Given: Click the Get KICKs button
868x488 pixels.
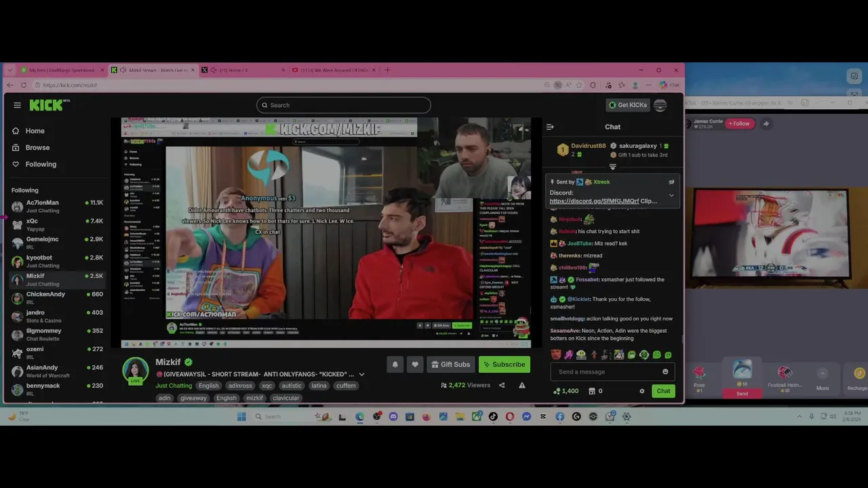Looking at the screenshot, I should click(627, 105).
